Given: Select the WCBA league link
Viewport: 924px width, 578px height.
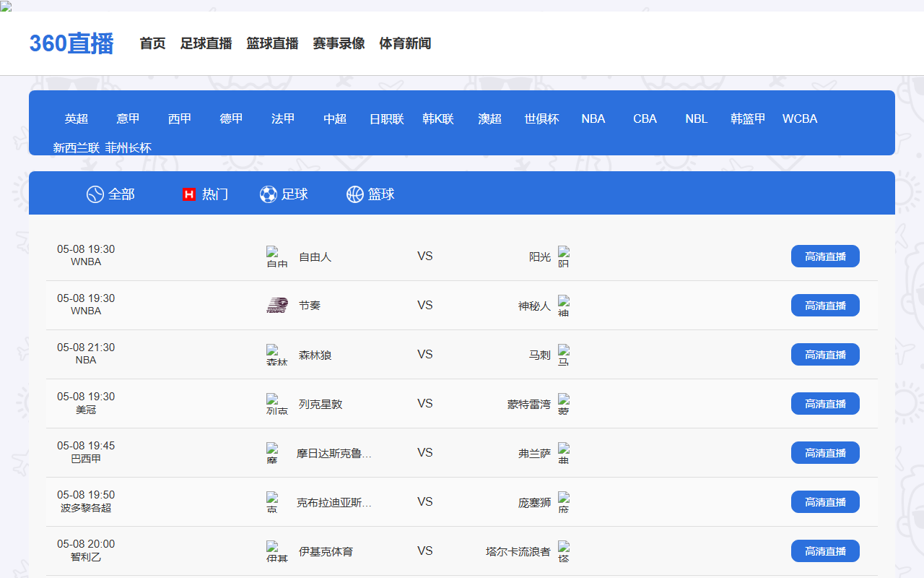Looking at the screenshot, I should click(800, 119).
